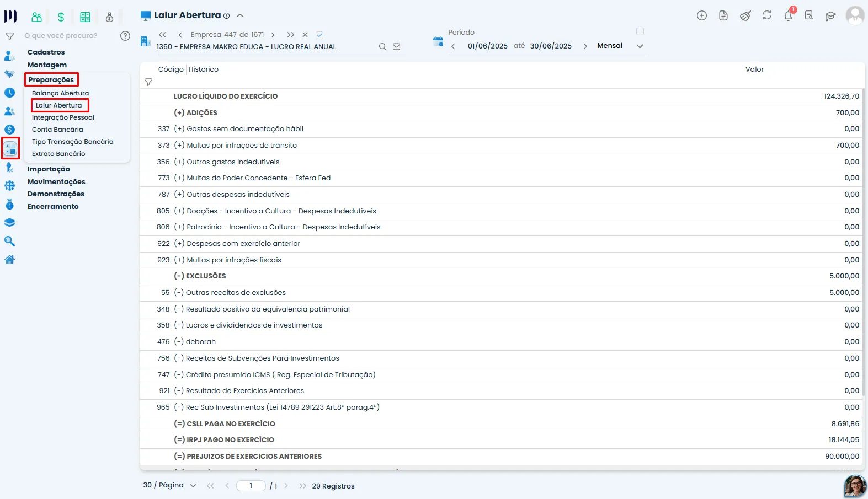Open the Movimentações menu
This screenshot has width=868, height=499.
[x=56, y=181]
